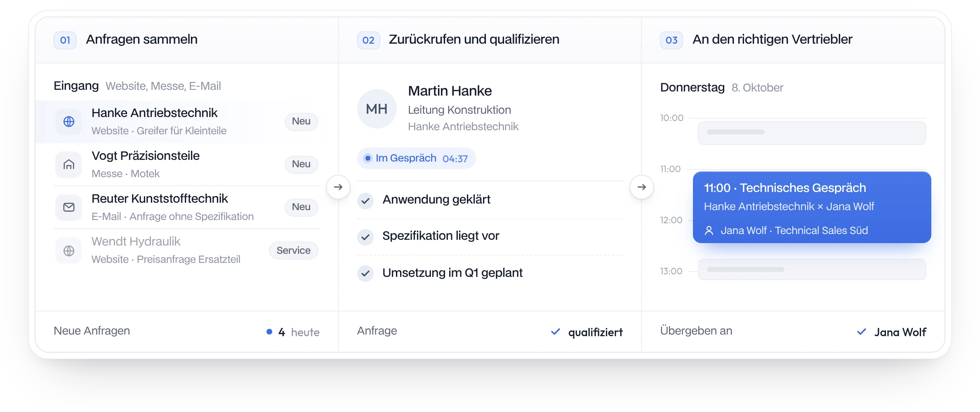
Task: Click the An den richtigen Vertriebler heading
Action: (772, 40)
